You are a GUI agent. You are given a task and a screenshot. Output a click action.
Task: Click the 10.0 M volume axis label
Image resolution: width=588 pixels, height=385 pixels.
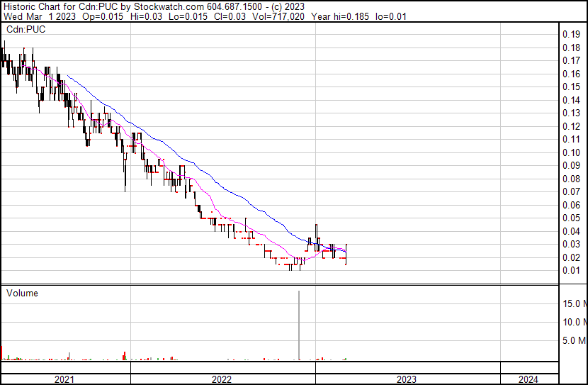[575, 322]
